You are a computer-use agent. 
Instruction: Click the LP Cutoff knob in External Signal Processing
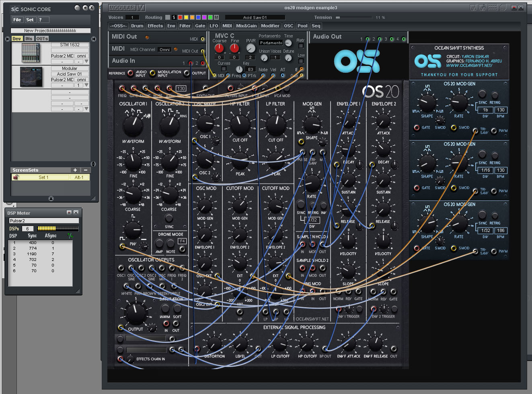280,344
